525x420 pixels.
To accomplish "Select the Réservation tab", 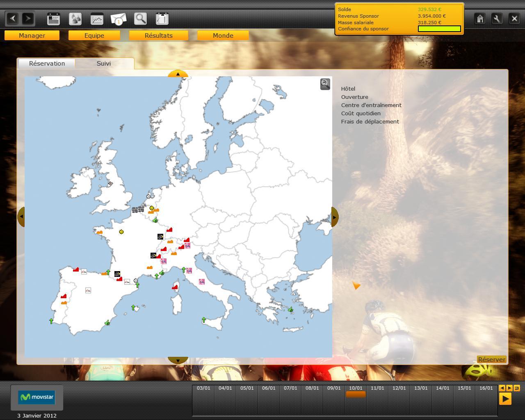I will (x=47, y=64).
